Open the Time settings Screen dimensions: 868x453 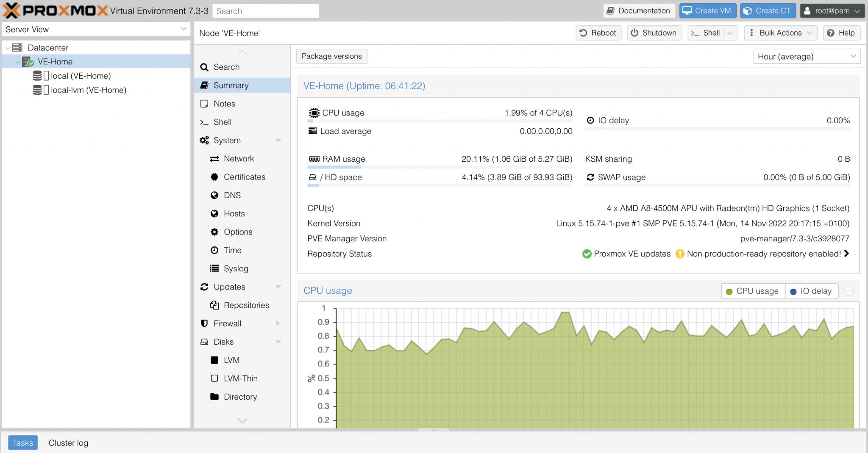click(215, 250)
